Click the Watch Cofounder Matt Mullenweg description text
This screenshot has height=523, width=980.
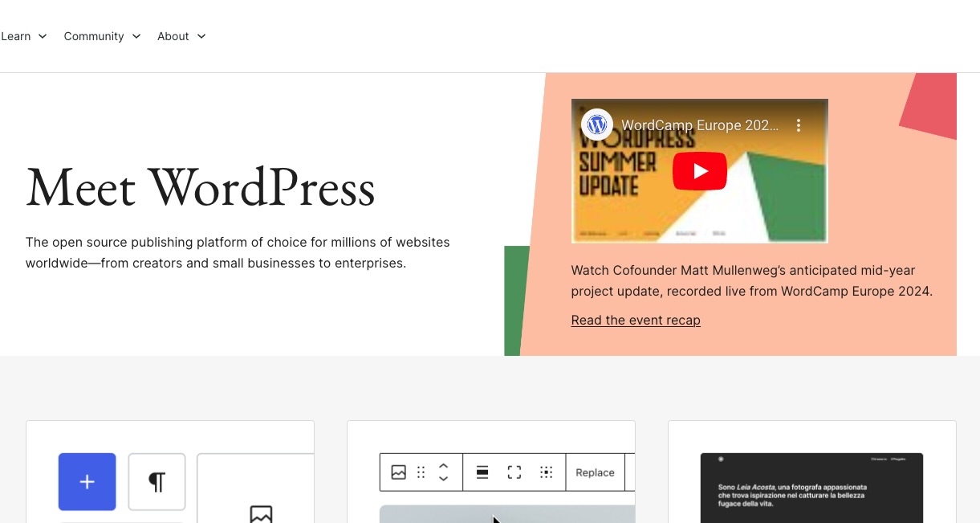click(752, 280)
